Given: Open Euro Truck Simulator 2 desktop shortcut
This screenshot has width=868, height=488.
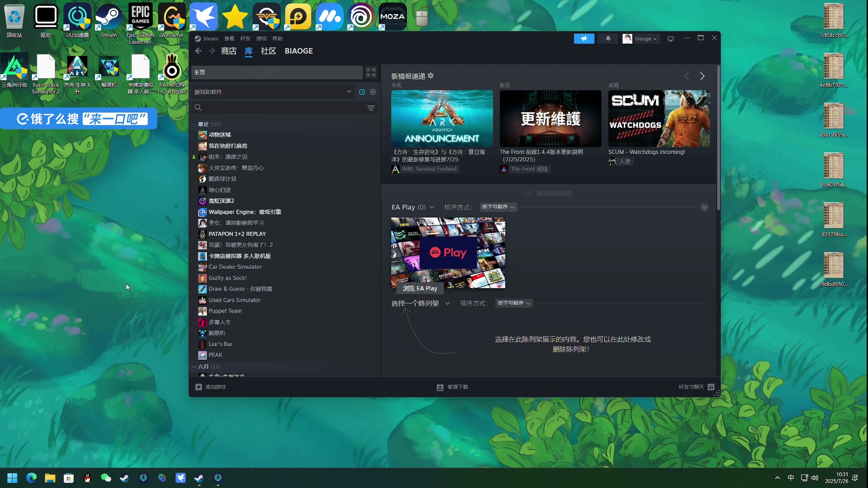Looking at the screenshot, I should point(46,74).
